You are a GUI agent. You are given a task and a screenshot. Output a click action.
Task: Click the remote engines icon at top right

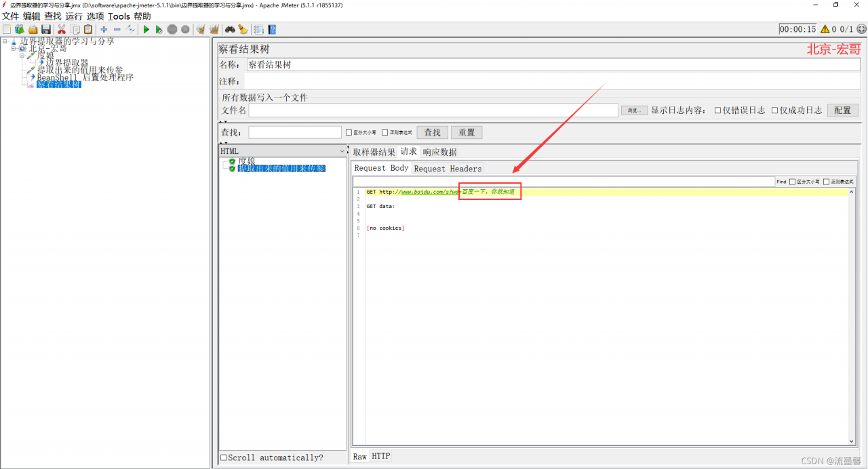click(861, 29)
